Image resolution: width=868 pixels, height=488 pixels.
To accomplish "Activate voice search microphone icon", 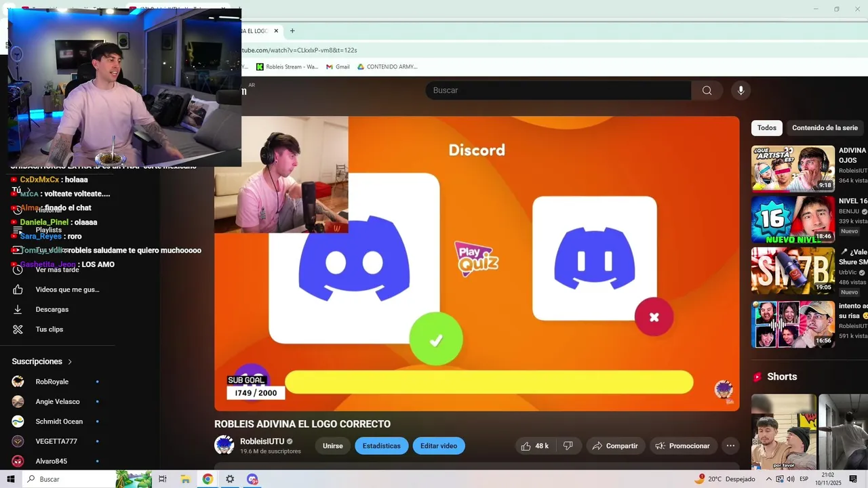I will tap(741, 90).
